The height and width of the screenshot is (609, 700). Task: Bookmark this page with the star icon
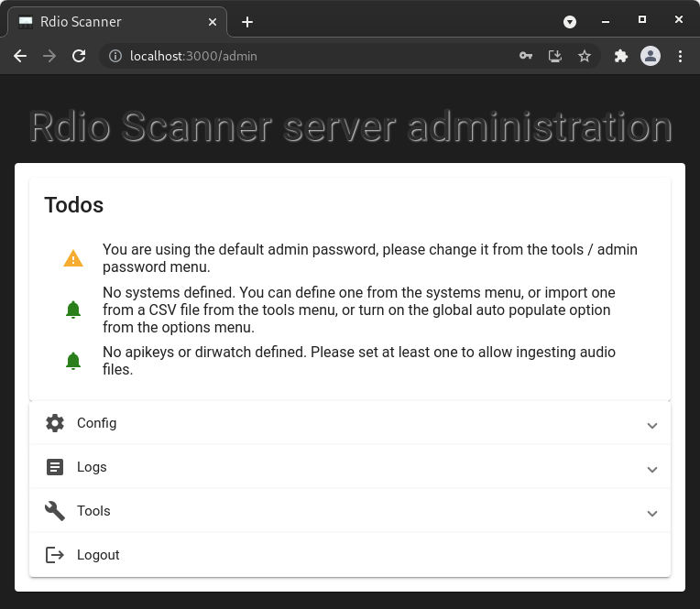[x=585, y=56]
